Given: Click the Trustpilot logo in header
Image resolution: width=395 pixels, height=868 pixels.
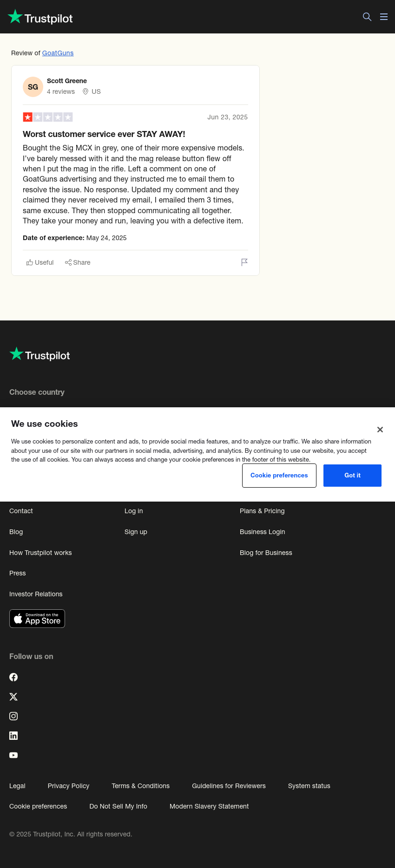Looking at the screenshot, I should tap(40, 17).
